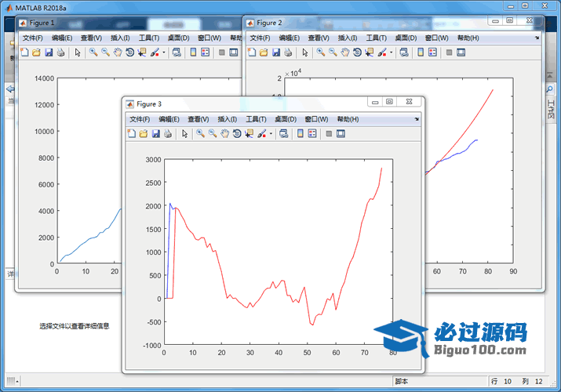Viewport: 561px width, 392px height.
Task: Save figure icon in Figure 3 toolbar
Action: pyautogui.click(x=155, y=133)
